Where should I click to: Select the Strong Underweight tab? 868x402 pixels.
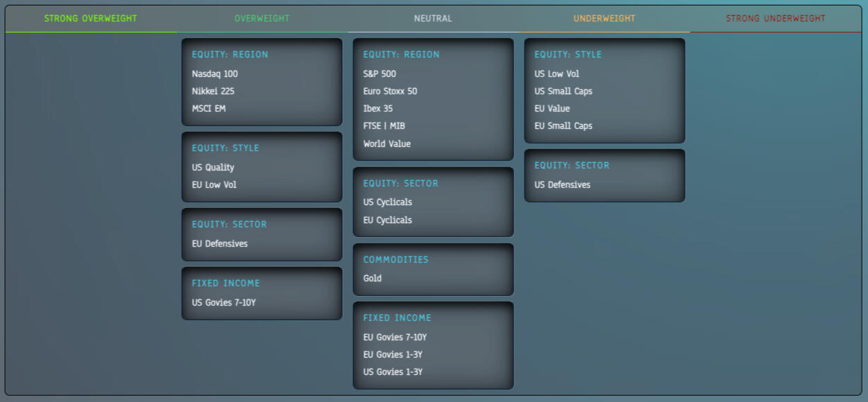pyautogui.click(x=776, y=19)
